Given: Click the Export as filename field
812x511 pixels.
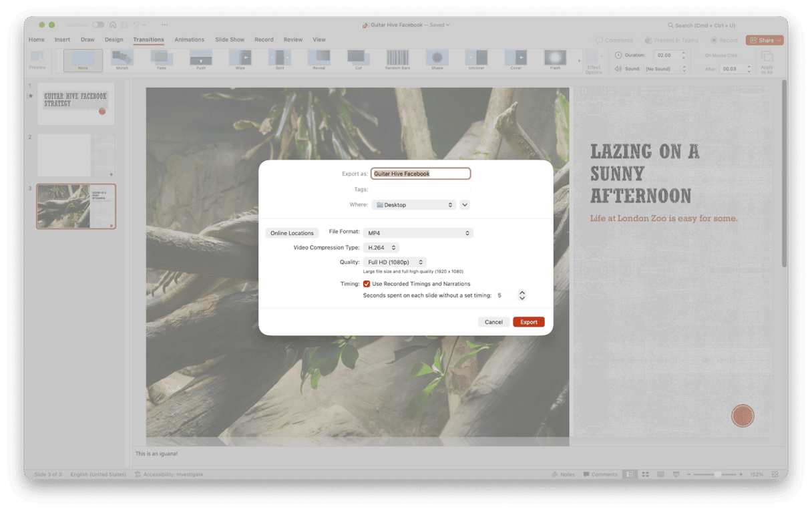Looking at the screenshot, I should point(421,174).
